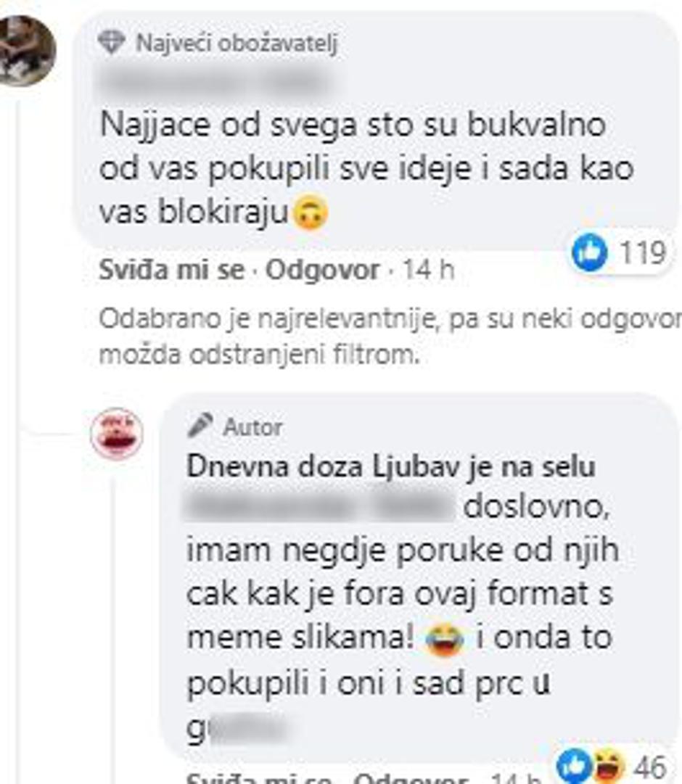Viewport: 682px width, 784px height.
Task: Click the top commenter's profile picture
Action: click(25, 51)
